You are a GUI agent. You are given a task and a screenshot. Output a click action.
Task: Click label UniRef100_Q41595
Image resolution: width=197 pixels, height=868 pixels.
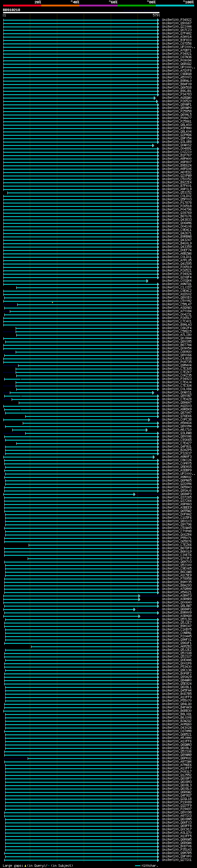click(x=176, y=264)
